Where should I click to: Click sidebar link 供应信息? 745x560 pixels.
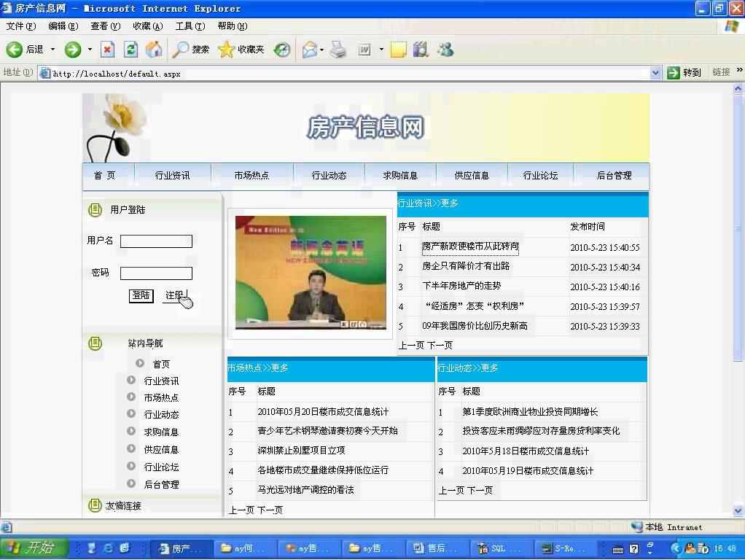[161, 450]
